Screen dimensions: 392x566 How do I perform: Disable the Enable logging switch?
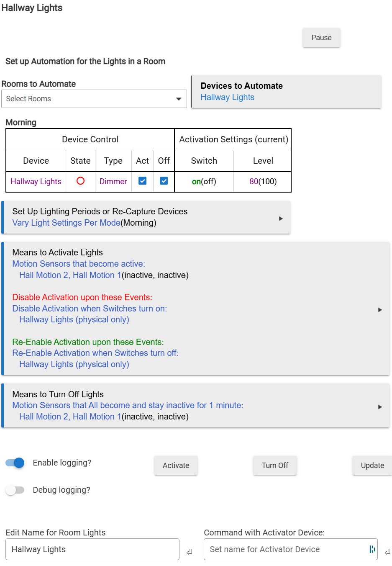point(15,463)
